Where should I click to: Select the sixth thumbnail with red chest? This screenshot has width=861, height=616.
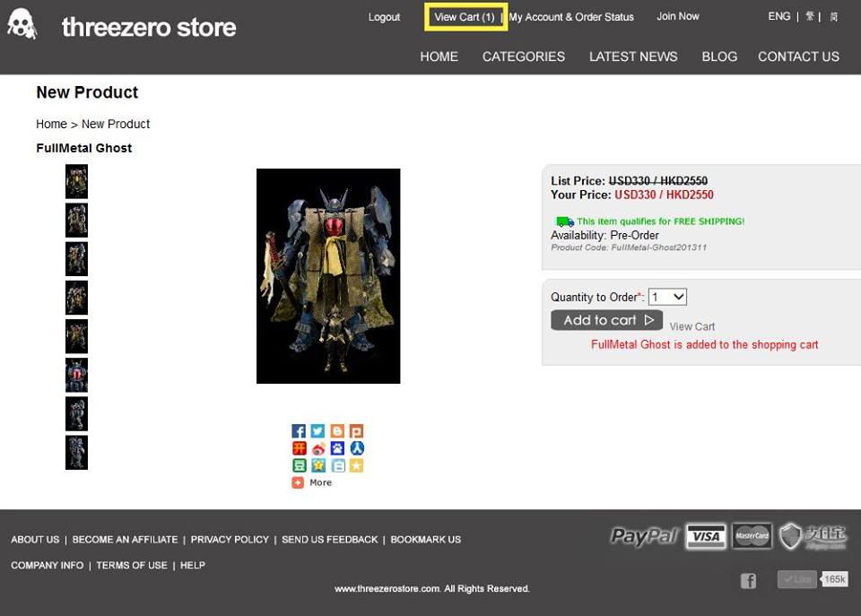(x=76, y=375)
